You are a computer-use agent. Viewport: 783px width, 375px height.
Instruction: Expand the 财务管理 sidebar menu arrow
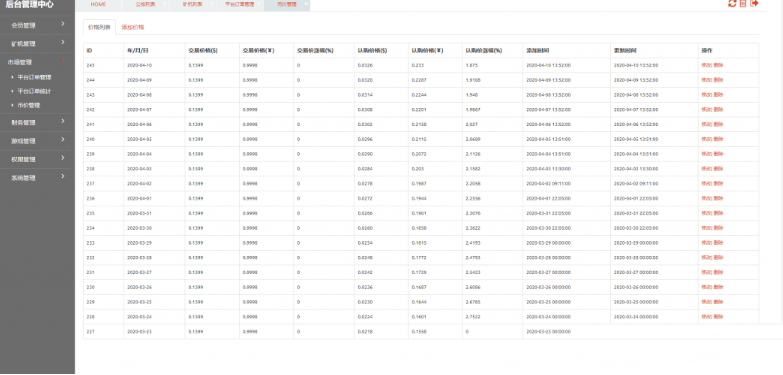click(x=63, y=121)
